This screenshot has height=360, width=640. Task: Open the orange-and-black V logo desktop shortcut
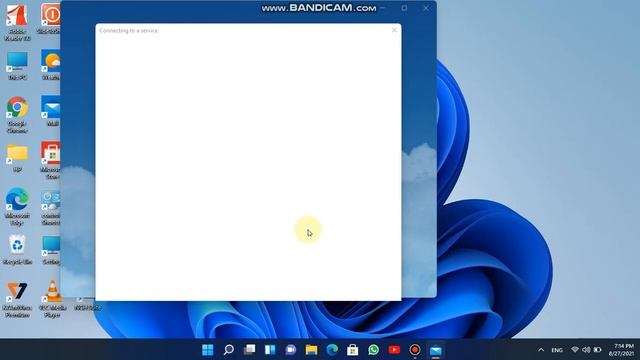coord(17,299)
